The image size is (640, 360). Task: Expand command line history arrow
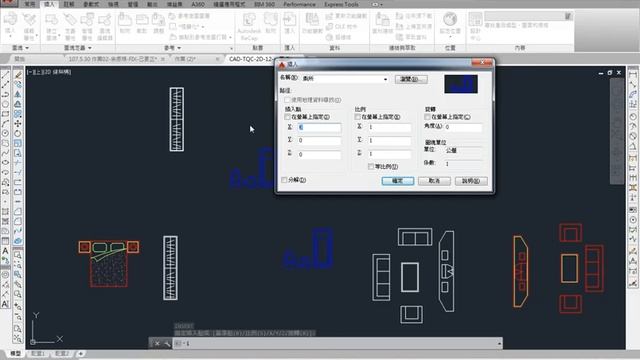click(x=499, y=344)
